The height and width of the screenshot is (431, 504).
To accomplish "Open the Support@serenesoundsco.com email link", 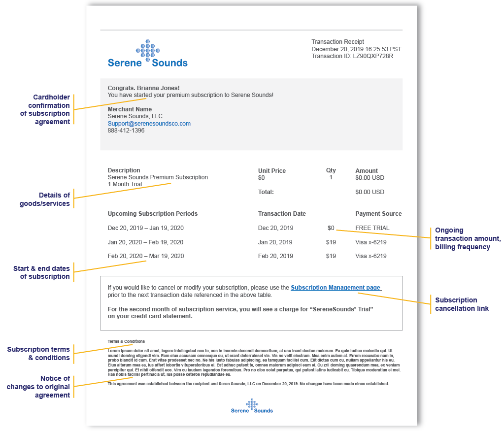I will coord(149,124).
